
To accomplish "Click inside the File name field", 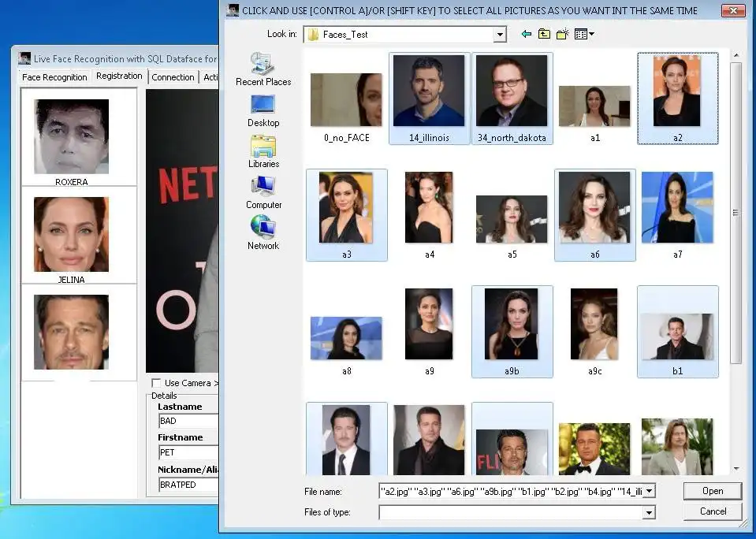I will tap(511, 491).
